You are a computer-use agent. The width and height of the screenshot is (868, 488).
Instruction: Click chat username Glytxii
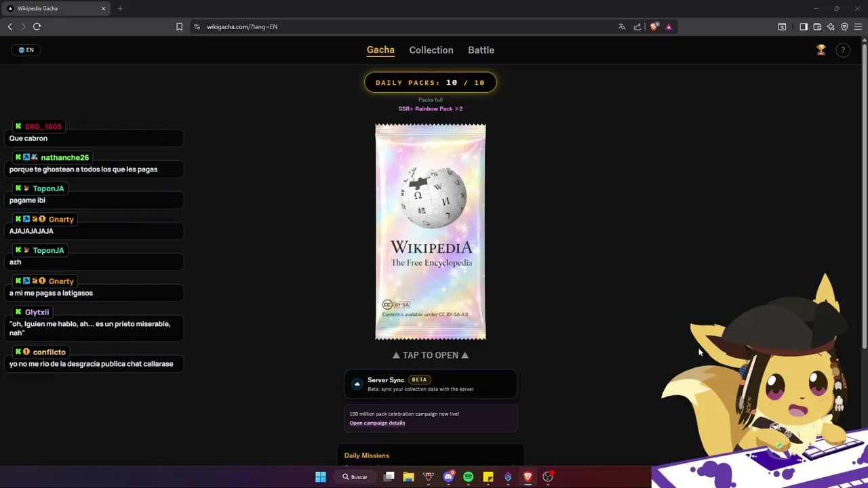37,312
